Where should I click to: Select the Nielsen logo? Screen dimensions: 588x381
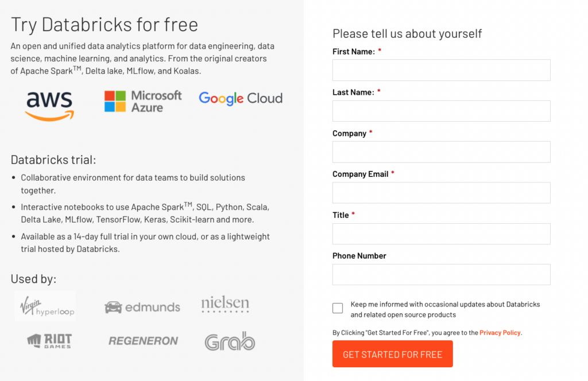[225, 304]
